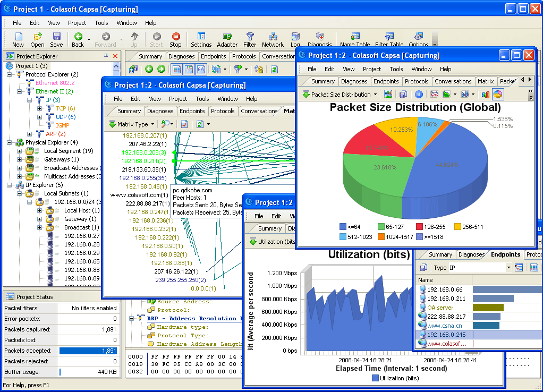This screenshot has width=543, height=392.
Task: Open the capture Filter tool
Action: coord(250,39)
